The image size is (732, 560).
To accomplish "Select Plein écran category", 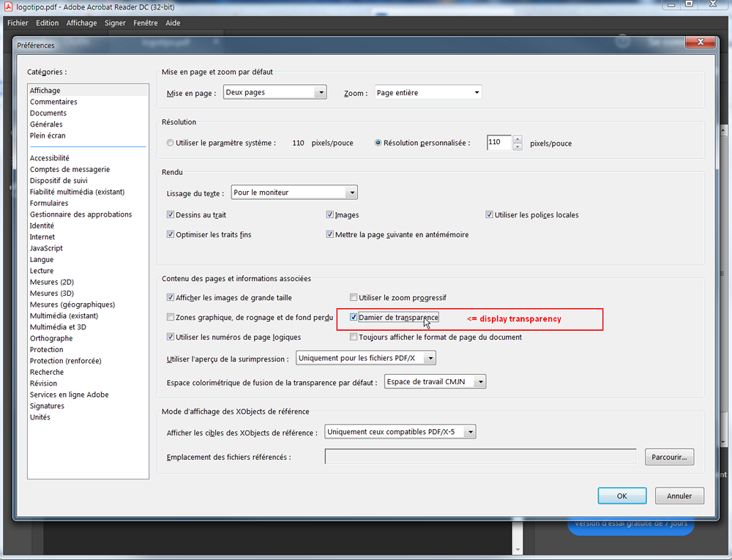I will click(88, 135).
